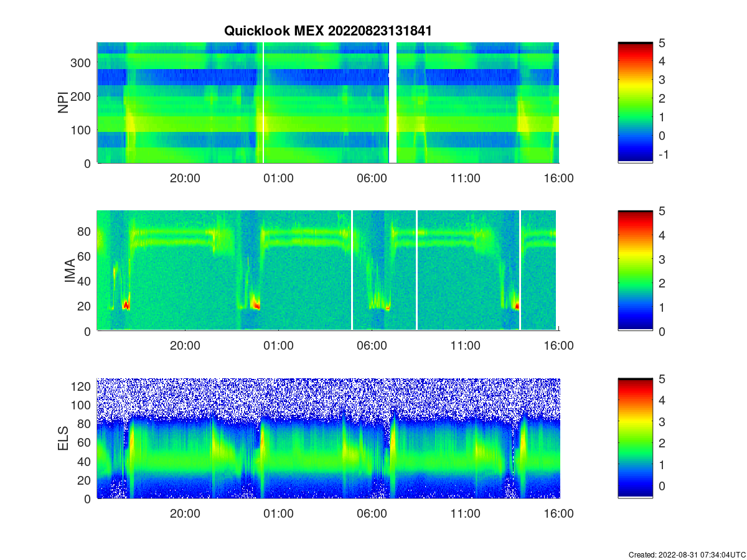The width and height of the screenshot is (747, 560).
Task: Click the -1 label on NPI colorbar
Action: (x=663, y=154)
